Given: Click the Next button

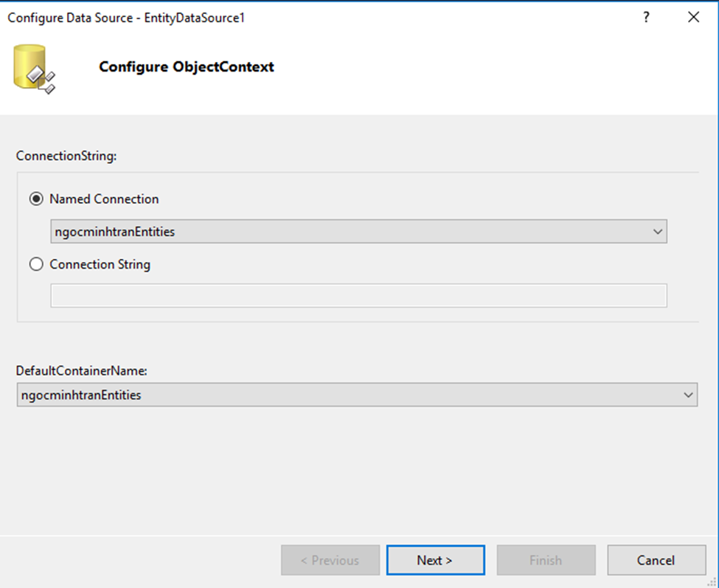Looking at the screenshot, I should coord(436,560).
